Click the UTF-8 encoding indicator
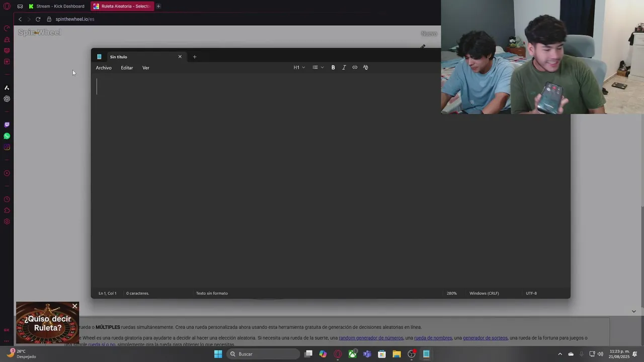Image resolution: width=644 pixels, height=362 pixels. point(531,293)
